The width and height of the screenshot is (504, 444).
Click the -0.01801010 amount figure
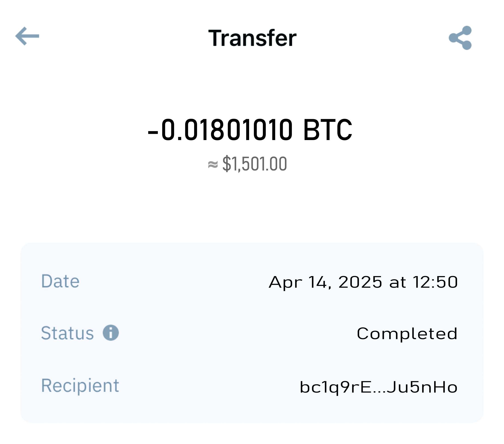point(220,130)
